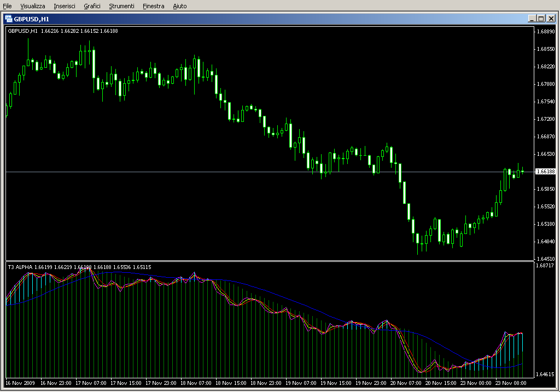Click the 19 Nov 07:00 time label

(x=301, y=383)
